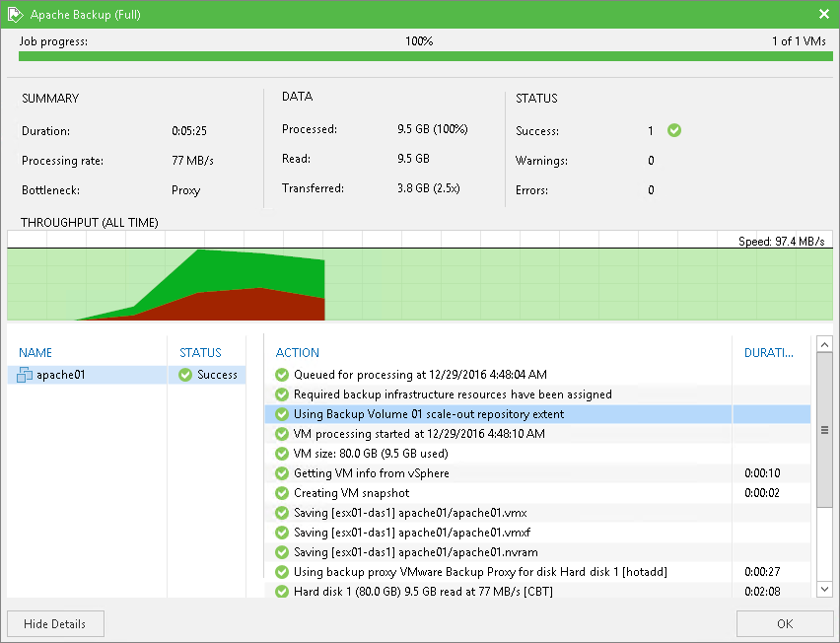Click the 0:02:08 duration value
Screen dimensions: 840x643
(x=762, y=592)
